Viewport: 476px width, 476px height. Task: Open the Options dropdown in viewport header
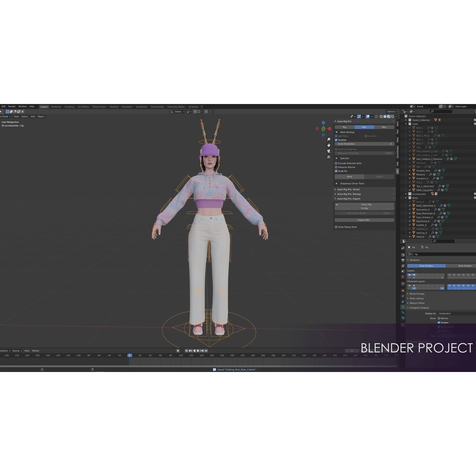point(392,112)
